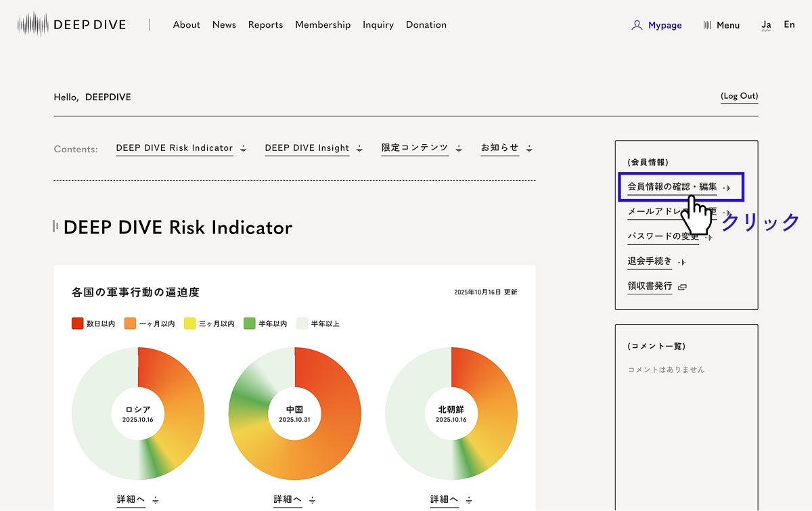Viewport: 812px width, 511px height.
Task: Jump to DEEP DIVE Risk Indicator section
Action: (174, 148)
